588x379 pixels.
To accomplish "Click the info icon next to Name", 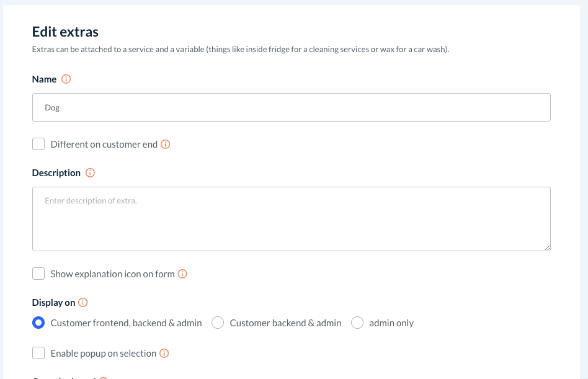I will pyautogui.click(x=66, y=79).
